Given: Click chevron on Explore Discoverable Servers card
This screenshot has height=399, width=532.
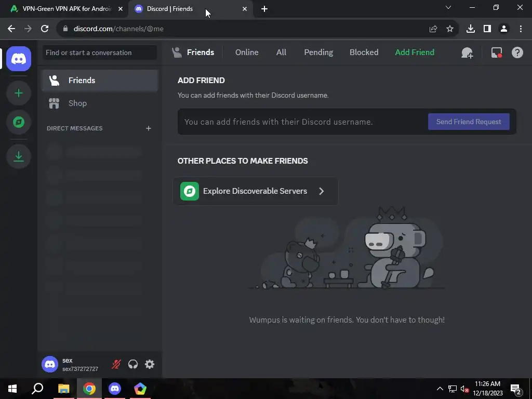Looking at the screenshot, I should tap(321, 191).
